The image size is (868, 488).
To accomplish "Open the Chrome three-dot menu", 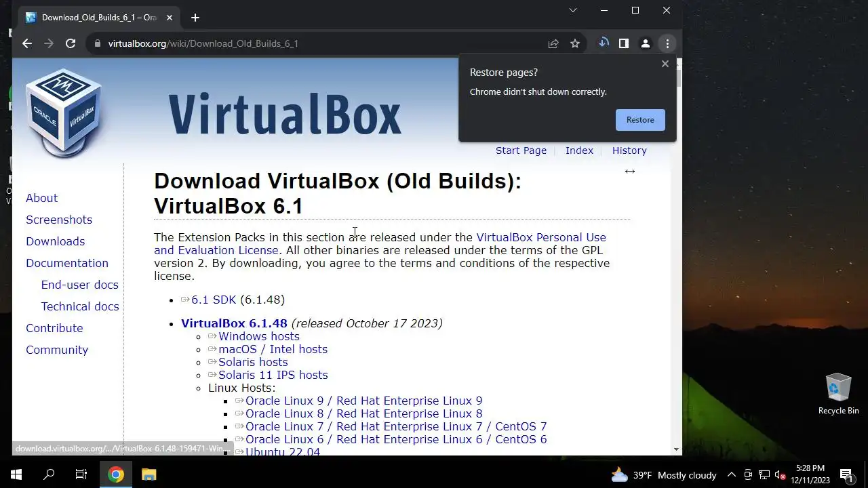I will pos(667,43).
